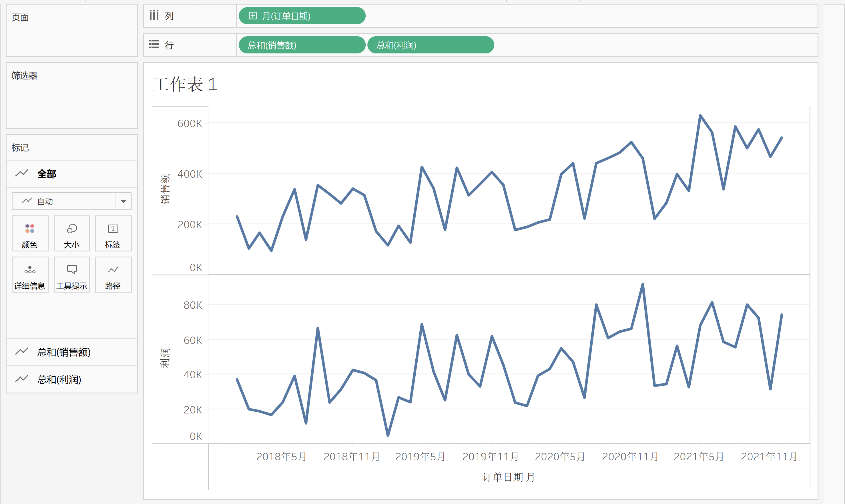Open the 详细信息 detail marks button
Image resolution: width=845 pixels, height=504 pixels.
click(30, 274)
